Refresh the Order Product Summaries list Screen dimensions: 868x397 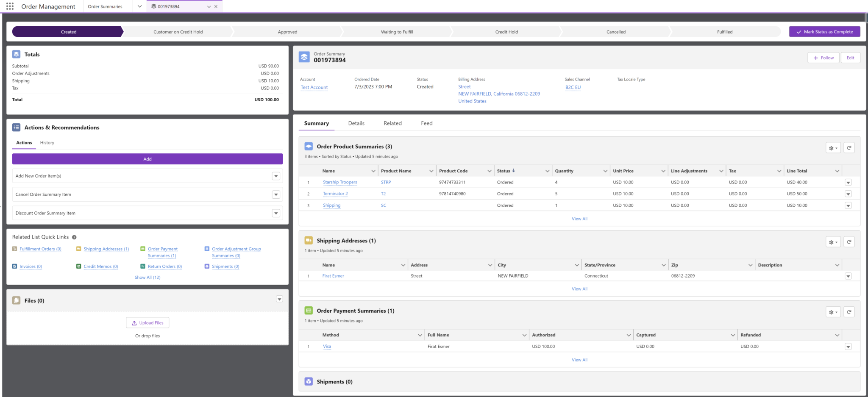point(849,147)
